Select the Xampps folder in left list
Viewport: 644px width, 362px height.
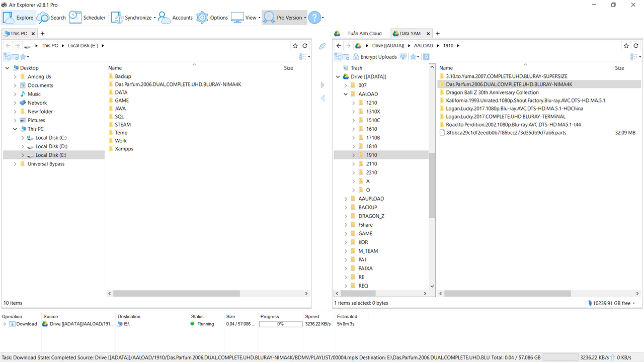pos(124,149)
